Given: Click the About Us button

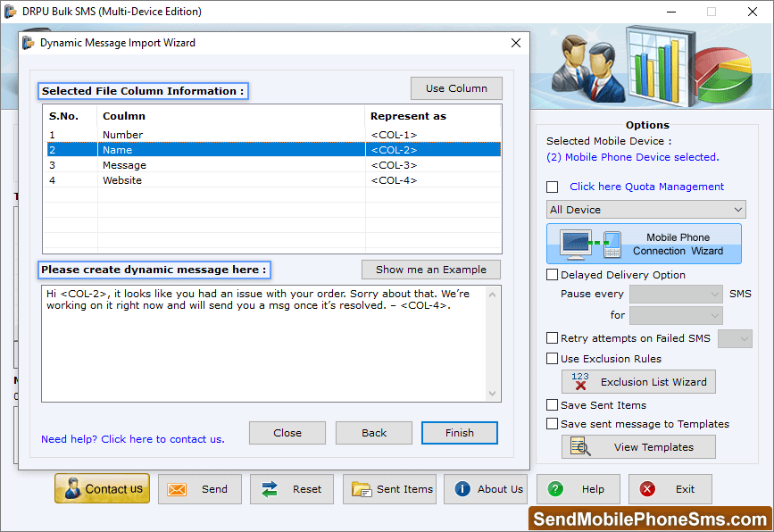Looking at the screenshot, I should (486, 489).
